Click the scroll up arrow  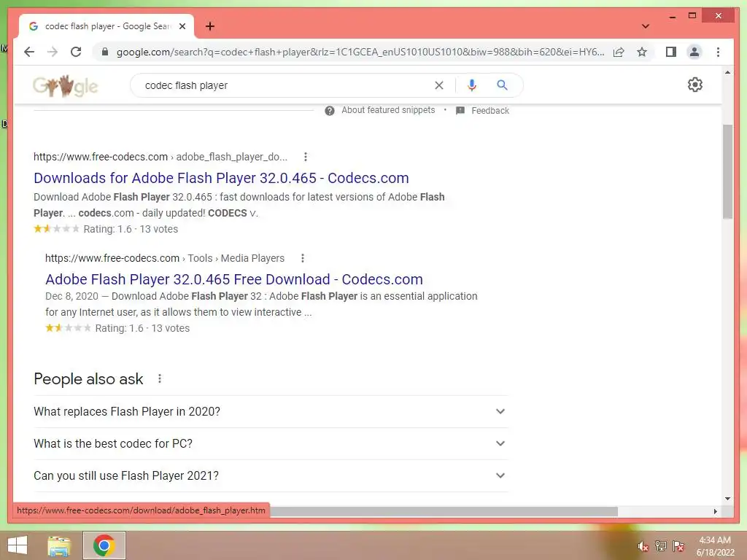(x=727, y=72)
